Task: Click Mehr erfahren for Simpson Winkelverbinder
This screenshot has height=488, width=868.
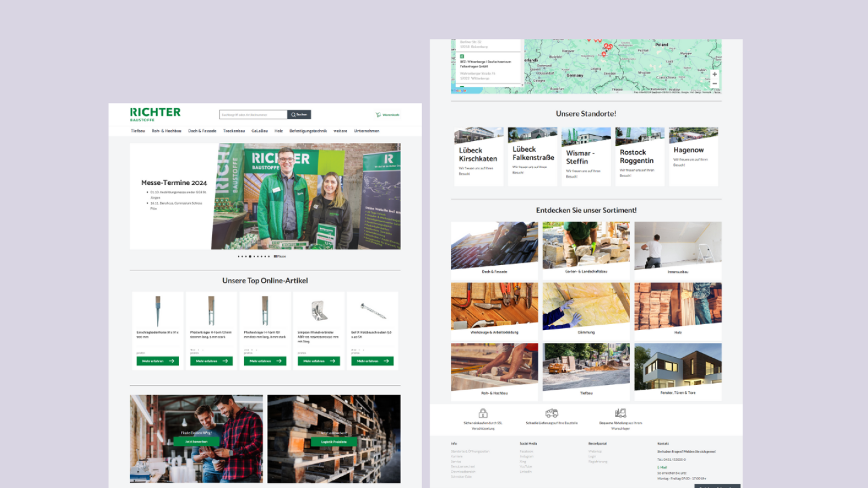Action: 319,361
